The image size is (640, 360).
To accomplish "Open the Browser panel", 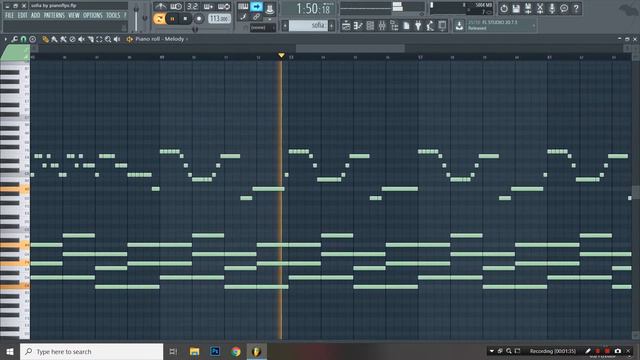I will 394,26.
